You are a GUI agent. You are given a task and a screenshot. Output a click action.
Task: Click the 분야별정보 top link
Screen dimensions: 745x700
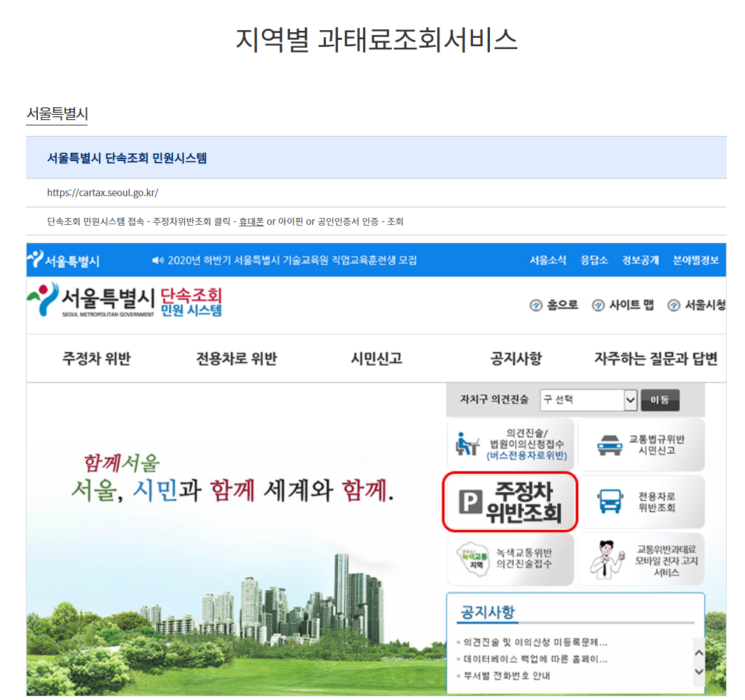pos(695,260)
